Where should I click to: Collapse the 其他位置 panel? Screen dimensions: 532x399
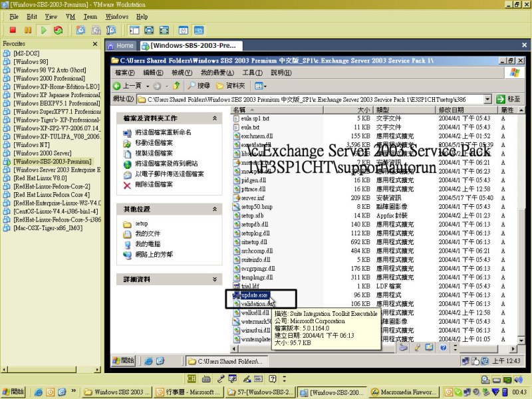pyautogui.click(x=214, y=209)
